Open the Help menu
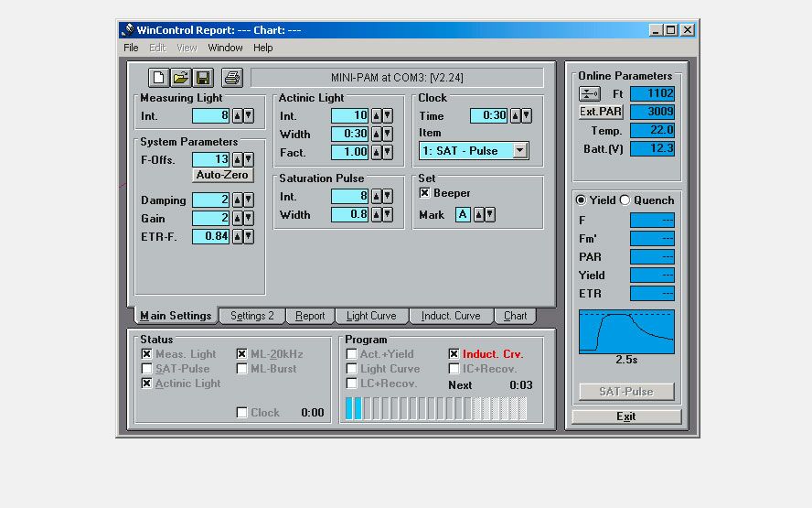 (263, 48)
